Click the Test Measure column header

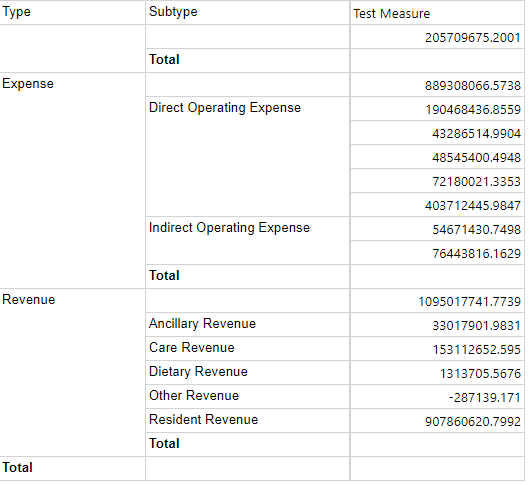tap(391, 14)
